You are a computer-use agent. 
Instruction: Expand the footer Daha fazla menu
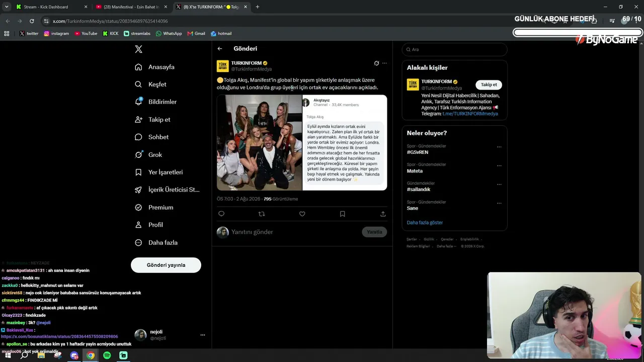(446, 246)
